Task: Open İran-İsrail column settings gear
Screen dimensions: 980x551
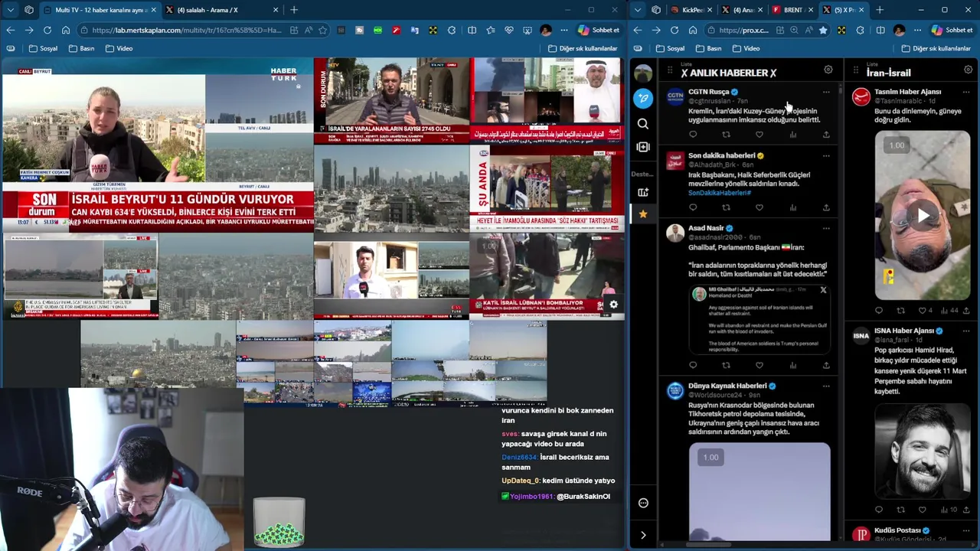Action: [x=968, y=70]
